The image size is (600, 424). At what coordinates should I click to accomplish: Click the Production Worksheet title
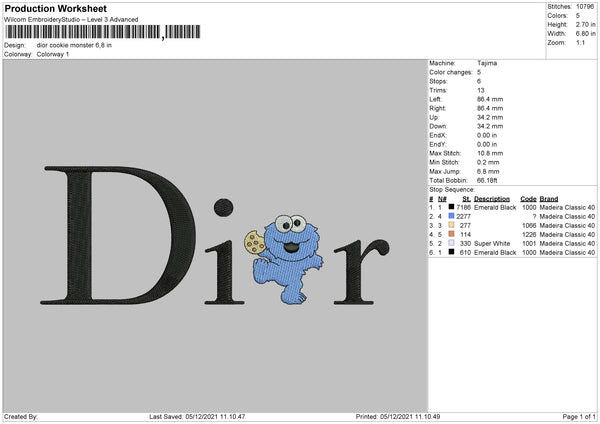55,8
